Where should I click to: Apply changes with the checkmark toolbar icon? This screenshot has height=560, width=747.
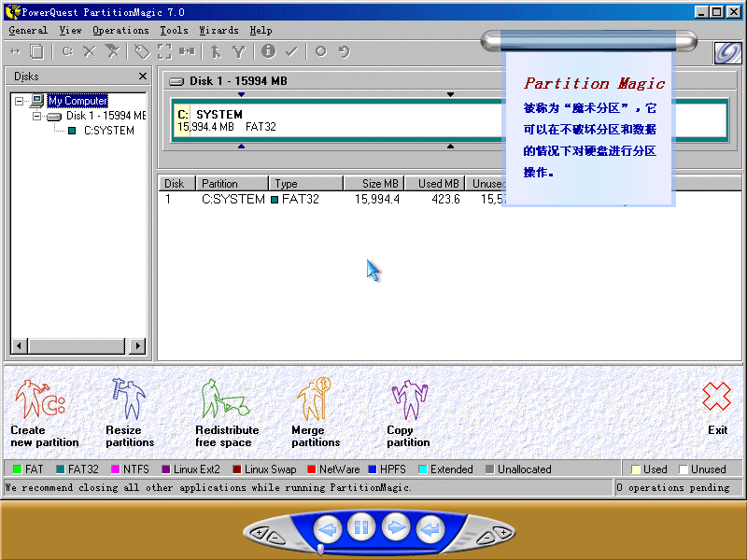click(x=291, y=51)
